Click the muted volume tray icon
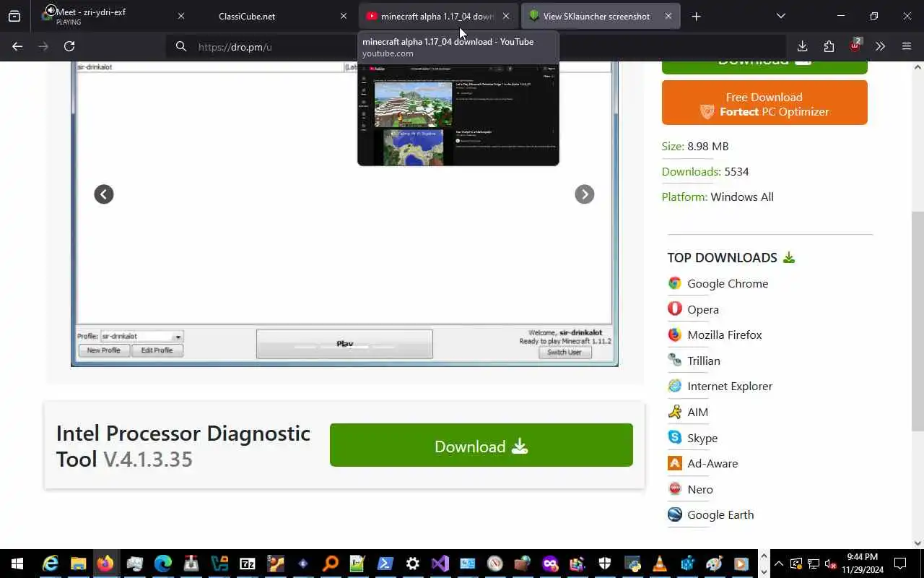Screen dimensions: 924x578 [830, 564]
